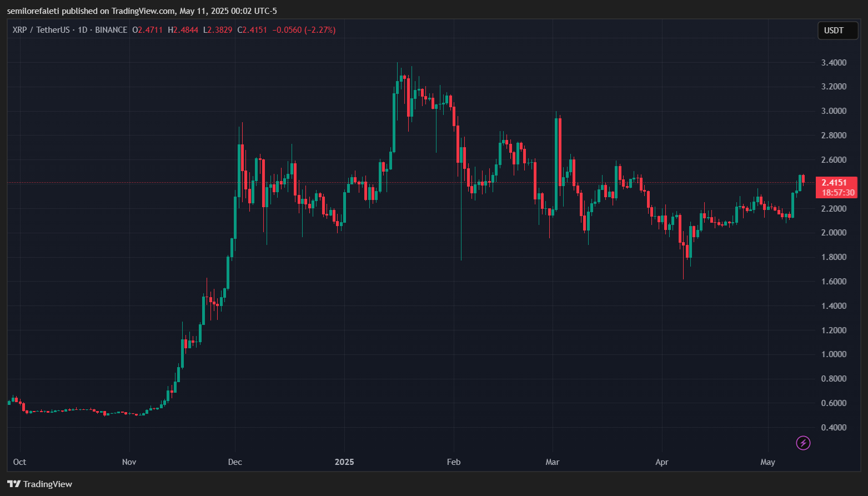Click the countdown timer 18:57:30

(x=838, y=193)
